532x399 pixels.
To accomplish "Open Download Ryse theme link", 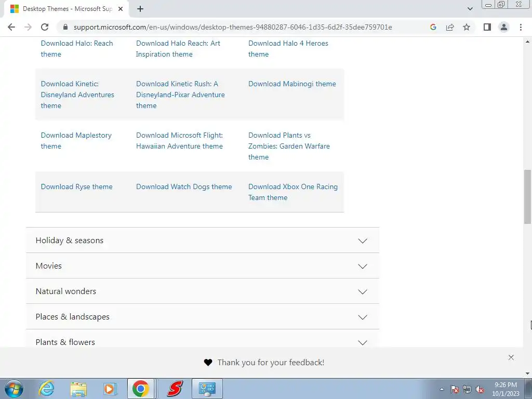I will click(x=77, y=187).
